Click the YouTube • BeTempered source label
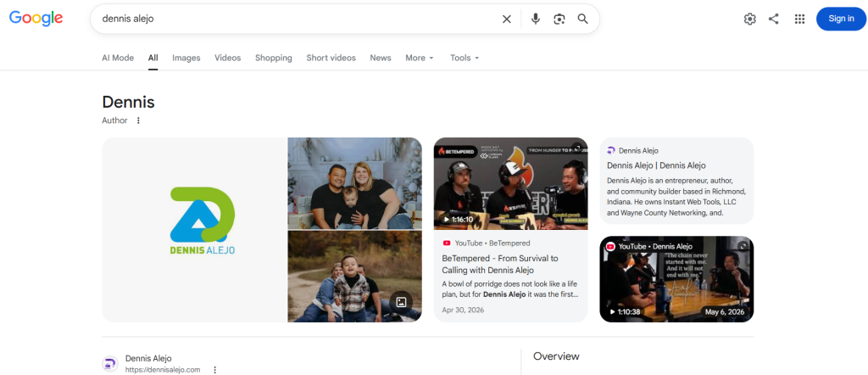Screen dimensions: 868x375 pyautogui.click(x=492, y=243)
